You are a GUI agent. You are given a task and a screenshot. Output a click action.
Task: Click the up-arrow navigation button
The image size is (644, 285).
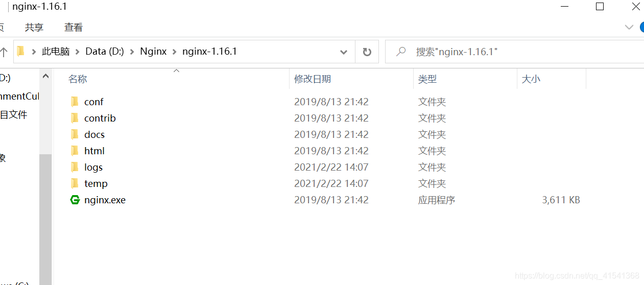pyautogui.click(x=4, y=52)
